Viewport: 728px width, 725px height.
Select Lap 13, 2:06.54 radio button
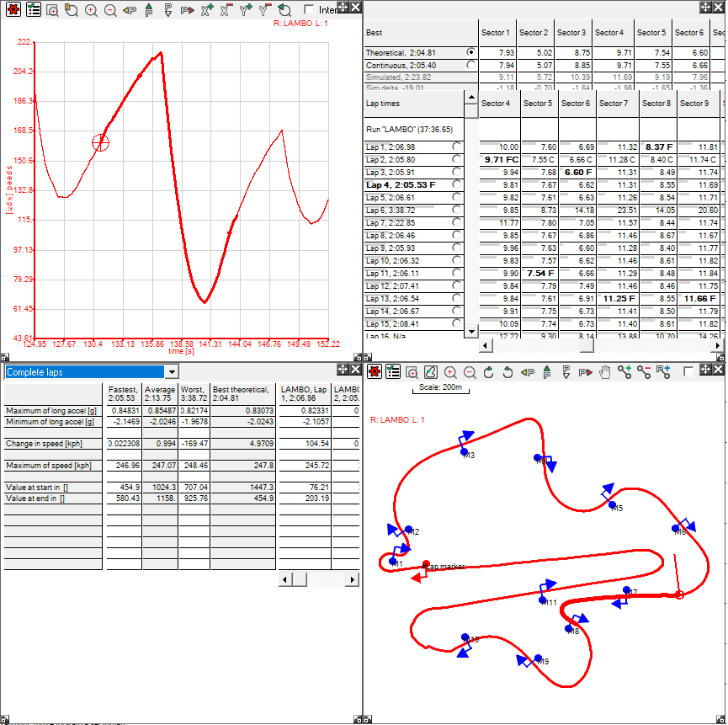457,299
